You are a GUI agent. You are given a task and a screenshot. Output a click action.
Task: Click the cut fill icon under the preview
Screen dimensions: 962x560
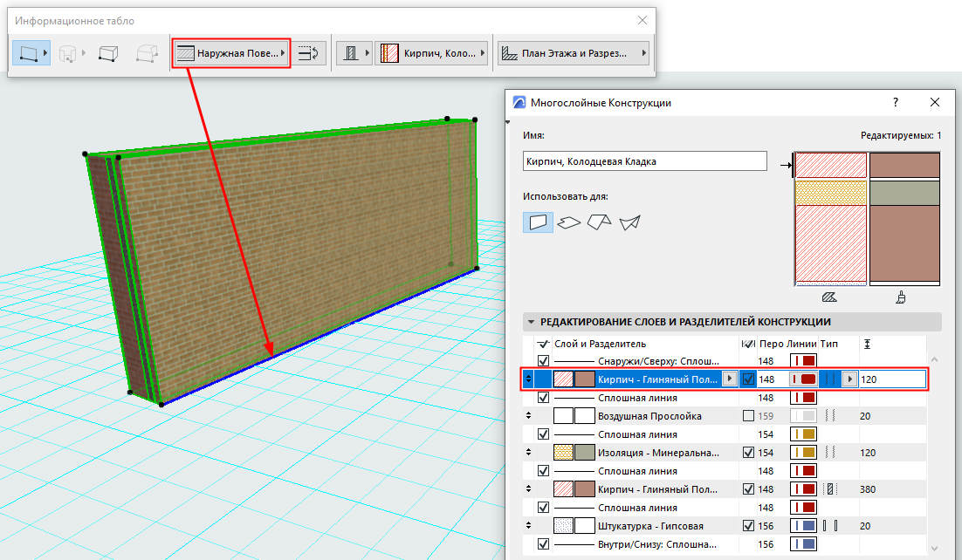(x=829, y=297)
